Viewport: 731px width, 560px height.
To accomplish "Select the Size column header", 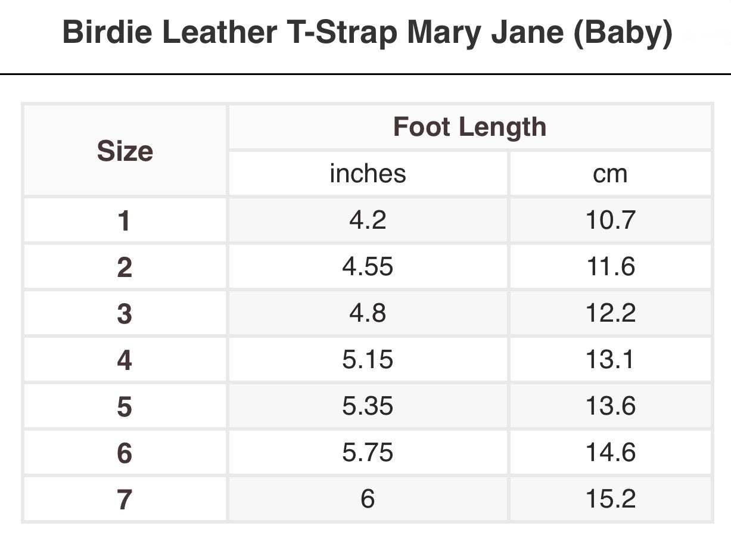I will (x=125, y=151).
